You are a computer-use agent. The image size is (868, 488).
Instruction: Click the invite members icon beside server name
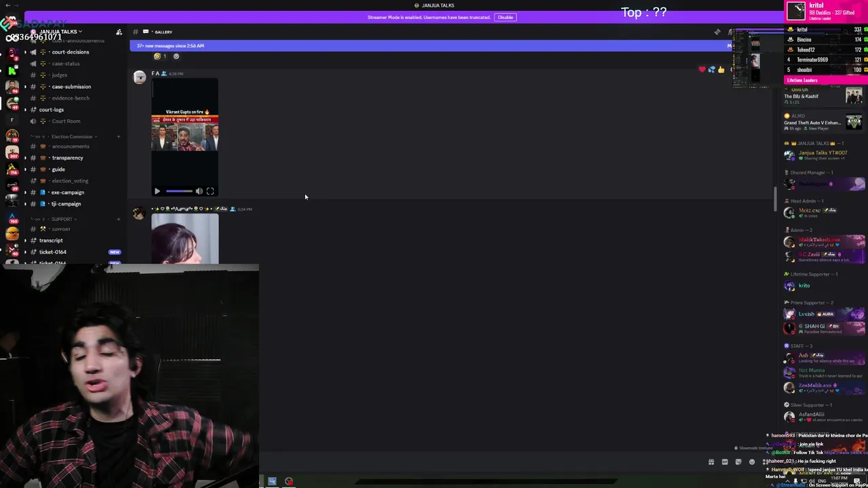pos(119,32)
